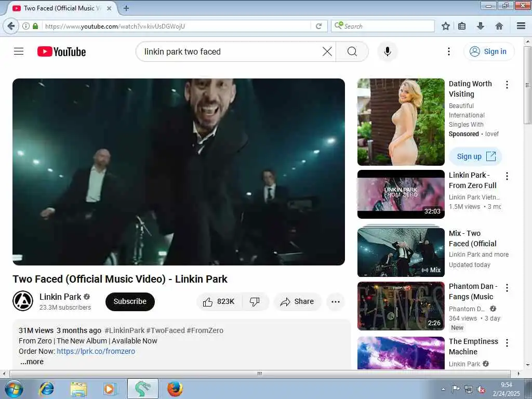The height and width of the screenshot is (399, 532).
Task: Open options for Dating Worth Visiting ad
Action: coord(507,85)
